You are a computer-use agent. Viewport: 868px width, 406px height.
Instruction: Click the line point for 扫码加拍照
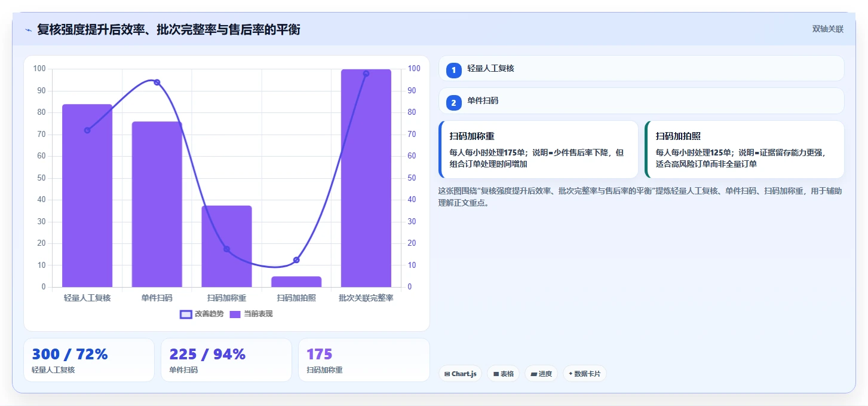[296, 260]
